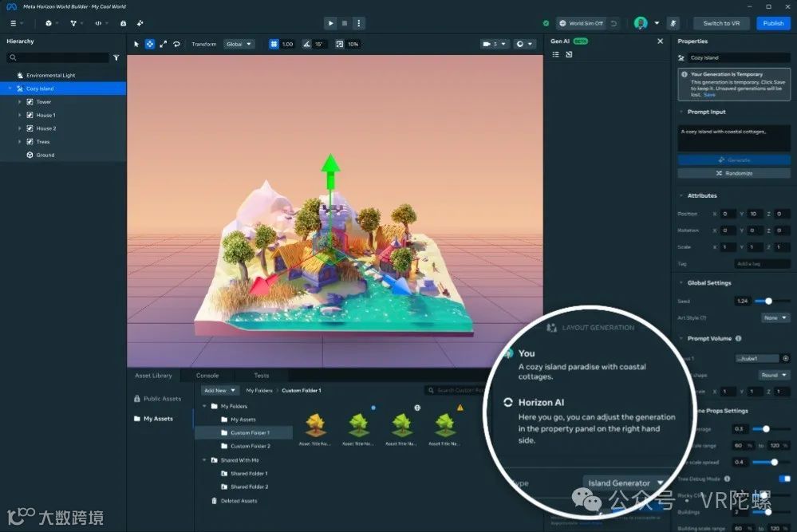Click the reset simulation arrow icon
Screen dimensions: 797x532
click(614, 23)
